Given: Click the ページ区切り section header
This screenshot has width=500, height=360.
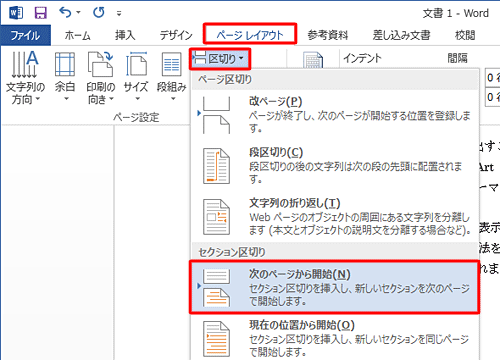Looking at the screenshot, I should 335,79.
